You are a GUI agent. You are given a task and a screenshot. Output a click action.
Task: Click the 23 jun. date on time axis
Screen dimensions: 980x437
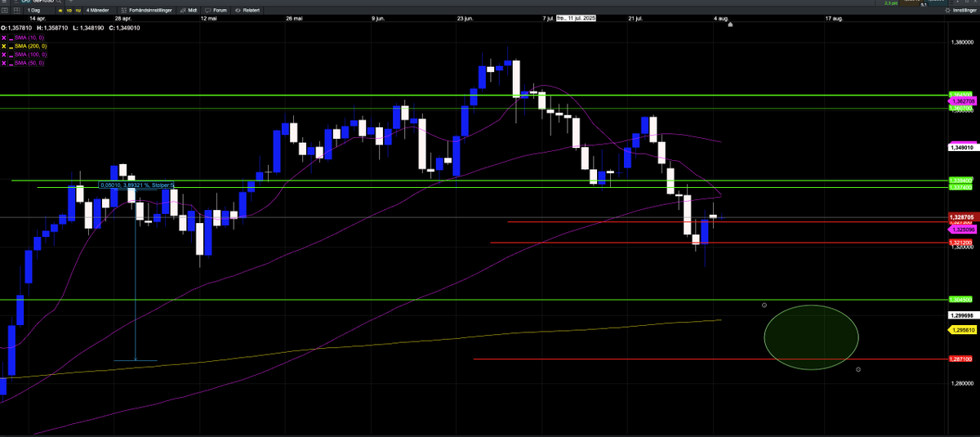coord(466,18)
